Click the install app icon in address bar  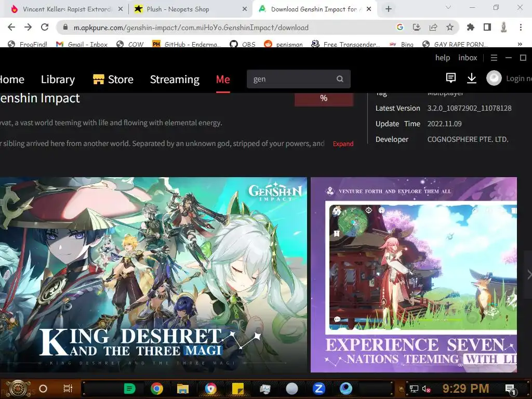[417, 27]
